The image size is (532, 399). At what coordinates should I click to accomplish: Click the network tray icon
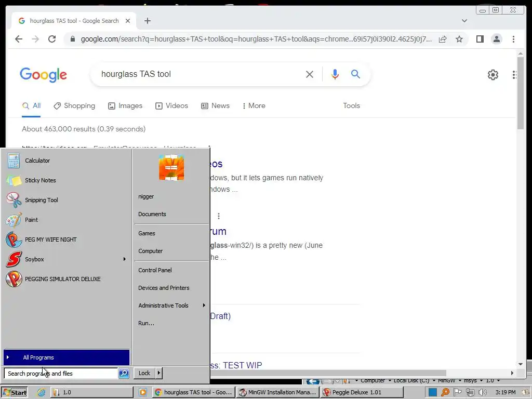coord(470,392)
